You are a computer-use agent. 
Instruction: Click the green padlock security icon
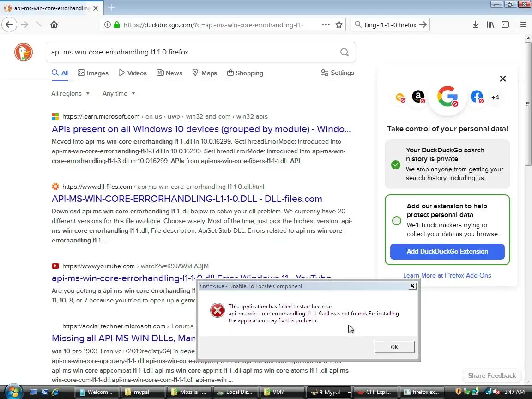click(x=117, y=25)
